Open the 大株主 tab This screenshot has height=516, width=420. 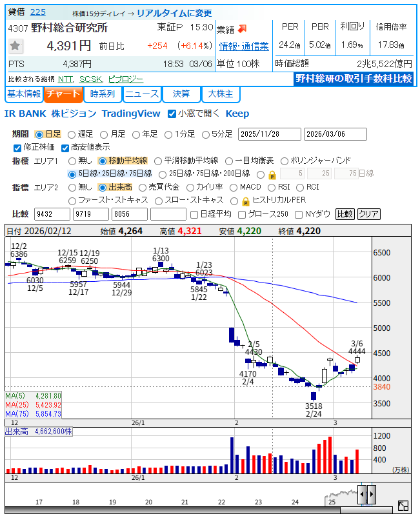pos(221,94)
